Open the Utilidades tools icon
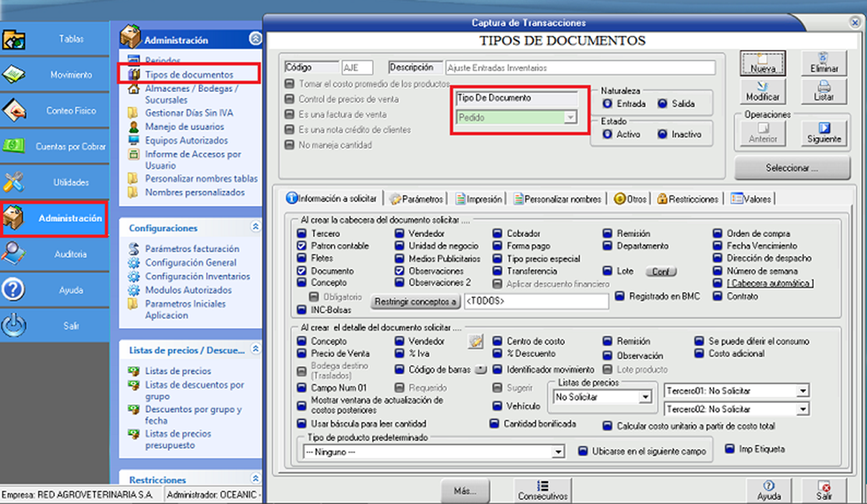 pos(14,182)
